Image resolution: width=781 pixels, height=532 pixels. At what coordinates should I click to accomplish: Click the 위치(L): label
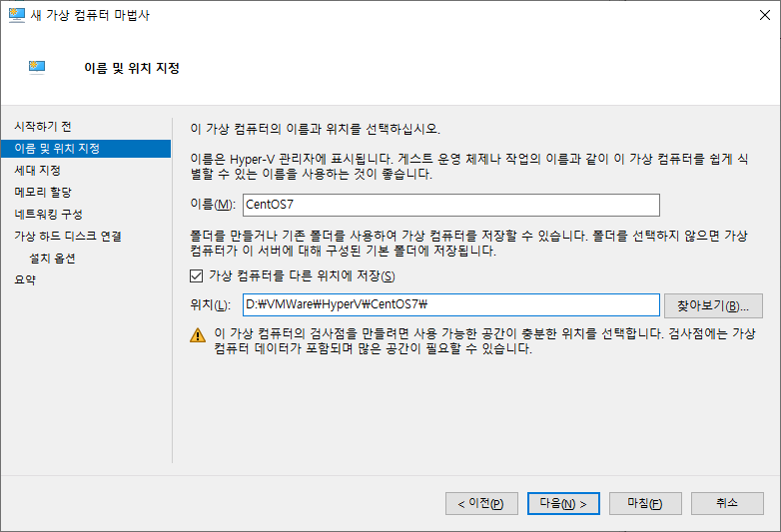[x=210, y=304]
